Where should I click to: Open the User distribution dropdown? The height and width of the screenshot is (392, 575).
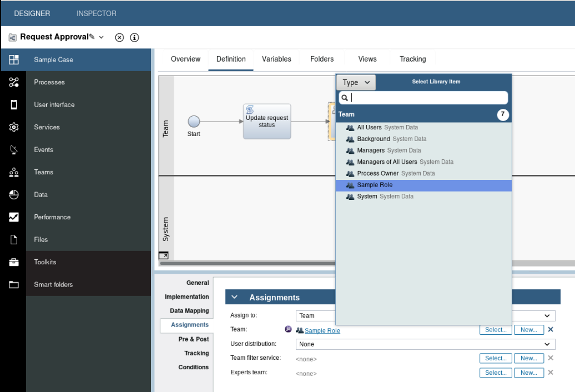pos(425,344)
